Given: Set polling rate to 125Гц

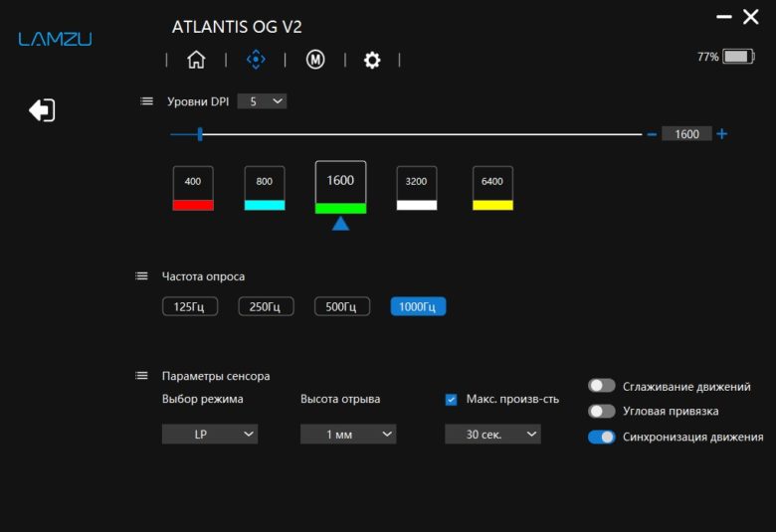Looking at the screenshot, I should [190, 307].
